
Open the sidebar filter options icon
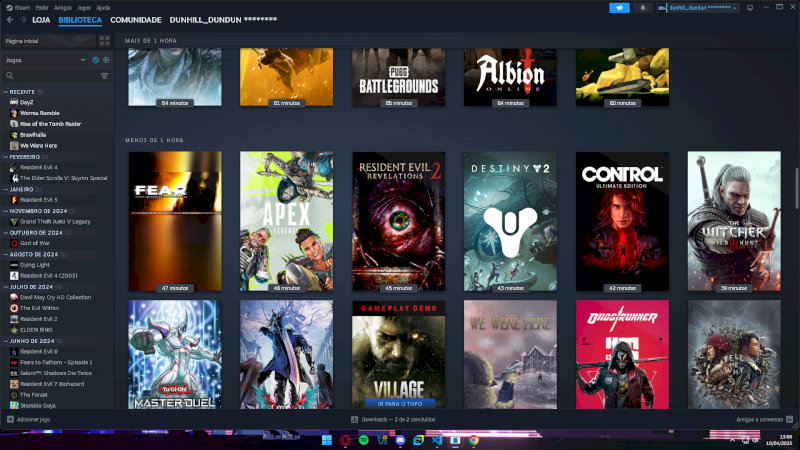click(x=105, y=75)
